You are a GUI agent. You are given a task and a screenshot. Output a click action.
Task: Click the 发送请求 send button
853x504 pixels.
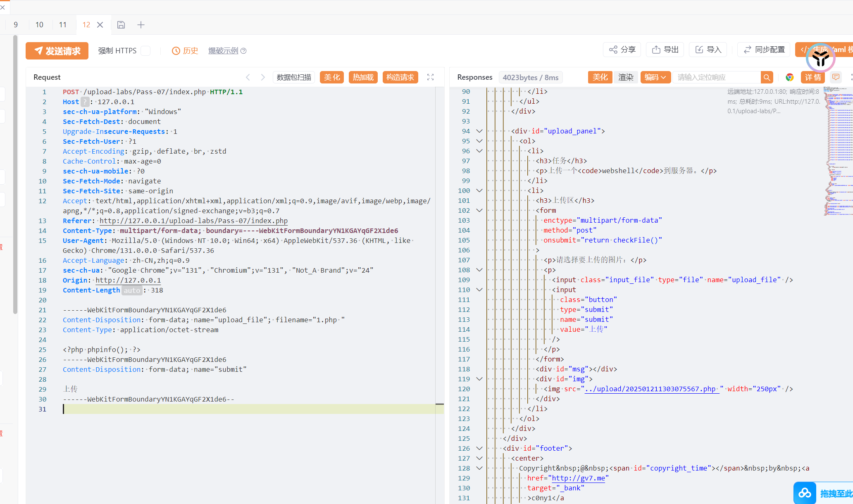57,51
